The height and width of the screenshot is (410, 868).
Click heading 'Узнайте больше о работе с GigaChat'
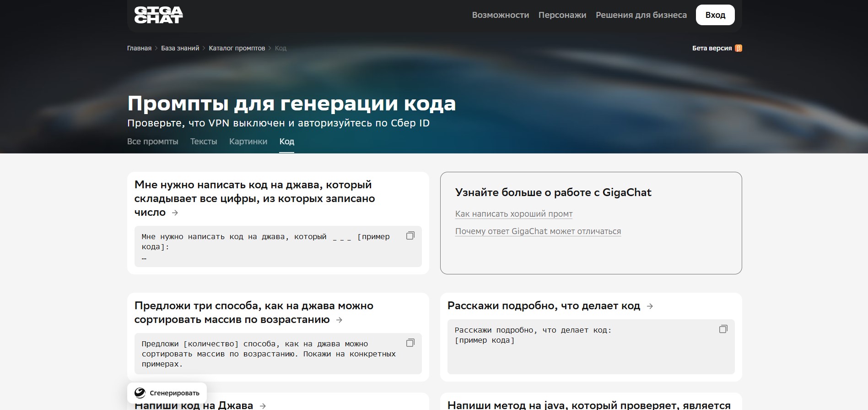pyautogui.click(x=553, y=192)
